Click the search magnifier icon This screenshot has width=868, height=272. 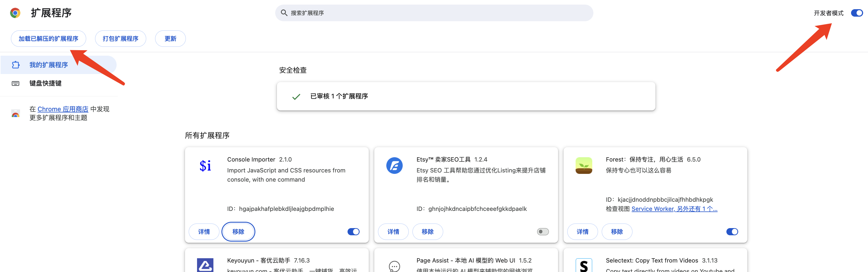[284, 13]
